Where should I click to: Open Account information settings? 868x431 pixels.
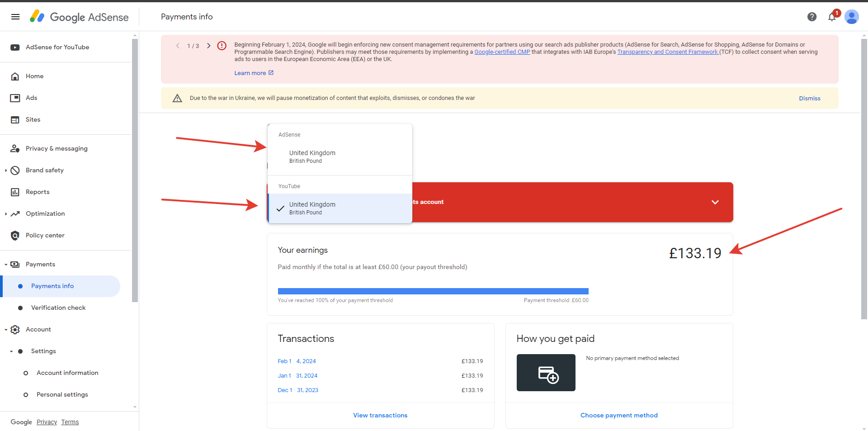pos(67,373)
